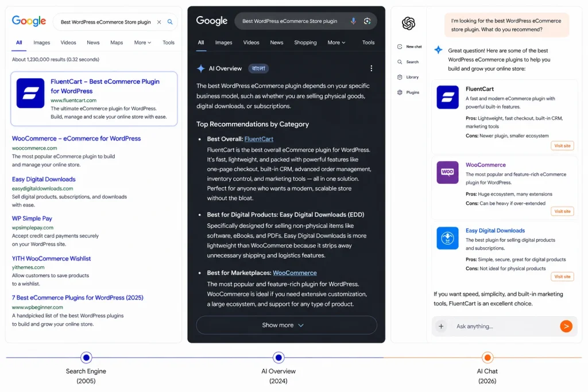
Task: Clear the search query with the X icon
Action: point(159,22)
